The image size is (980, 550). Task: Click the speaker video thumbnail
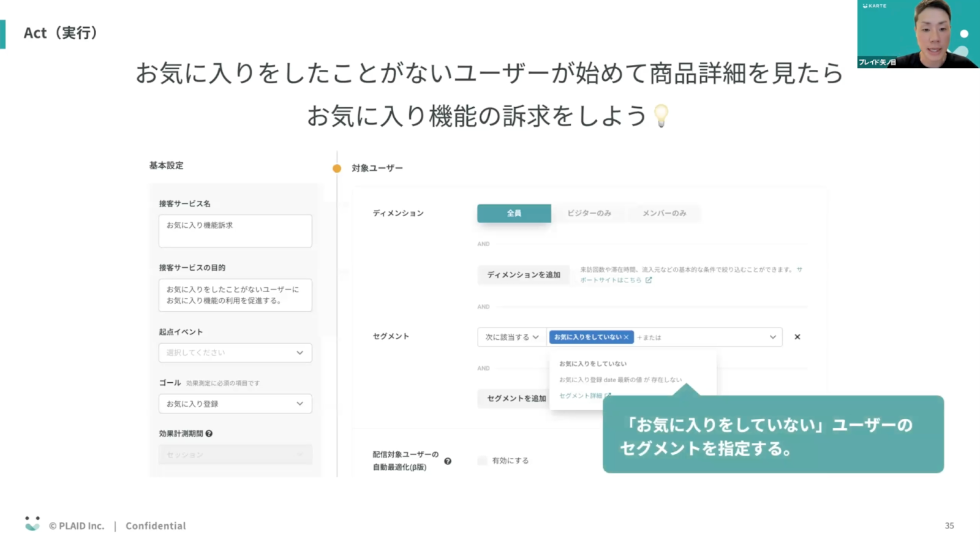point(918,34)
